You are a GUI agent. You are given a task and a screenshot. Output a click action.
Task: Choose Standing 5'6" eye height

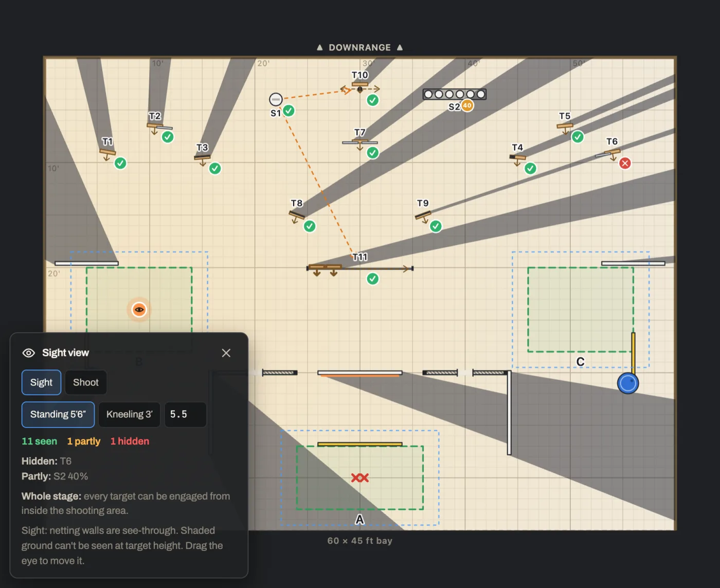[58, 415]
